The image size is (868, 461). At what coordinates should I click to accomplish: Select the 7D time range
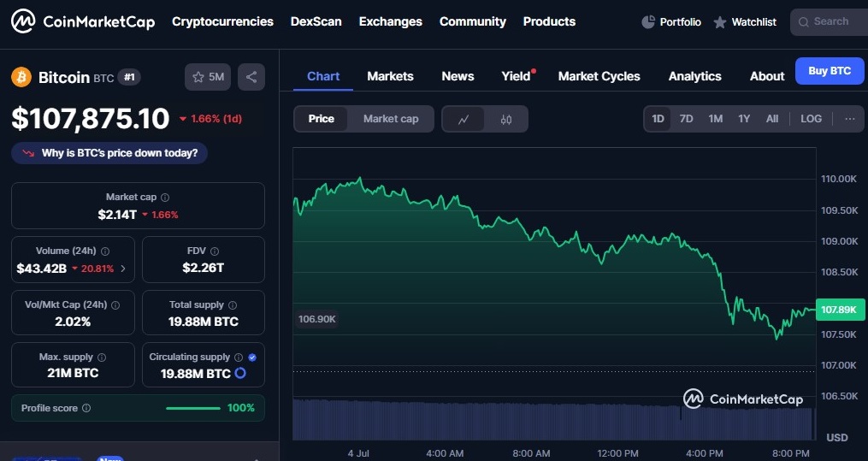tap(686, 119)
